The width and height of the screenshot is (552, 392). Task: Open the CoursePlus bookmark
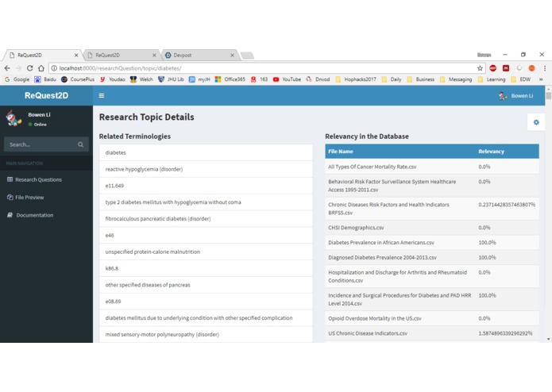pos(78,79)
